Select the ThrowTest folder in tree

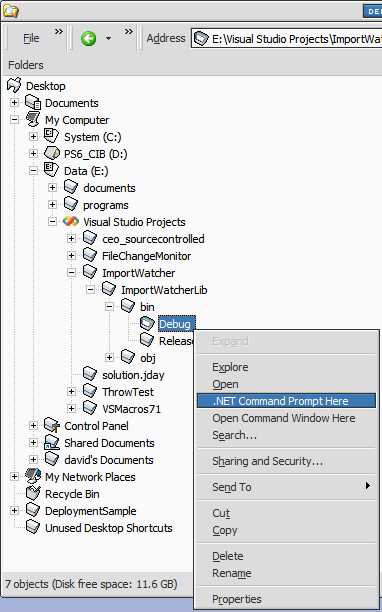pyautogui.click(x=128, y=392)
